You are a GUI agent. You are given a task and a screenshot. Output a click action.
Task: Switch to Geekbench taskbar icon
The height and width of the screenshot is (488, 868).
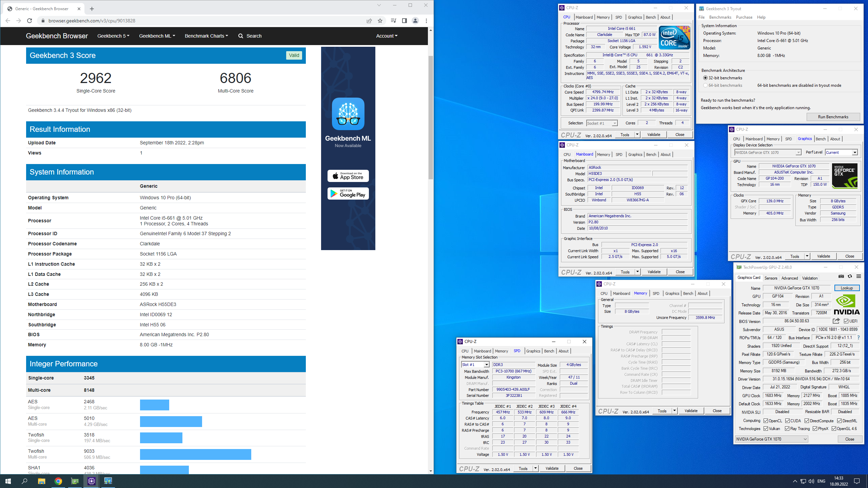108,481
